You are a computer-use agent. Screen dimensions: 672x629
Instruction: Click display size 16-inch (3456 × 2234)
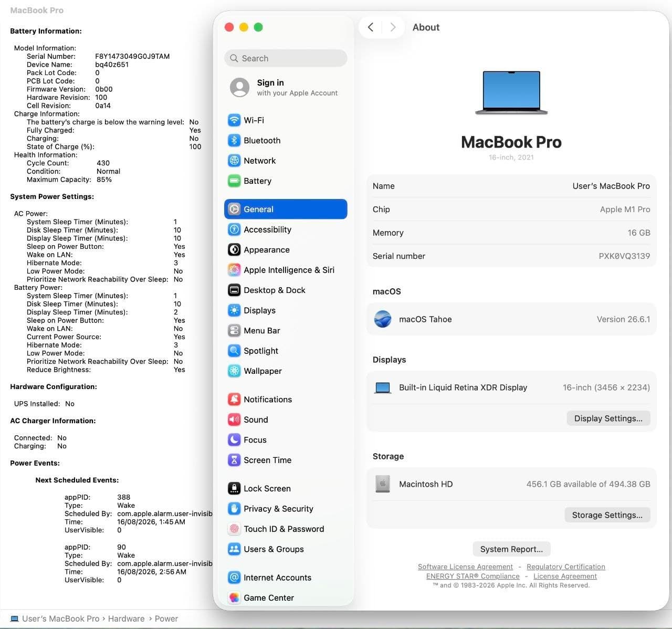(x=606, y=387)
